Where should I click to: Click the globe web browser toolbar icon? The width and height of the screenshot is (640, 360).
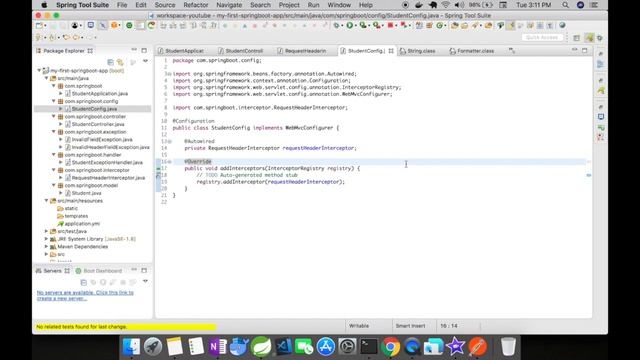point(562,25)
